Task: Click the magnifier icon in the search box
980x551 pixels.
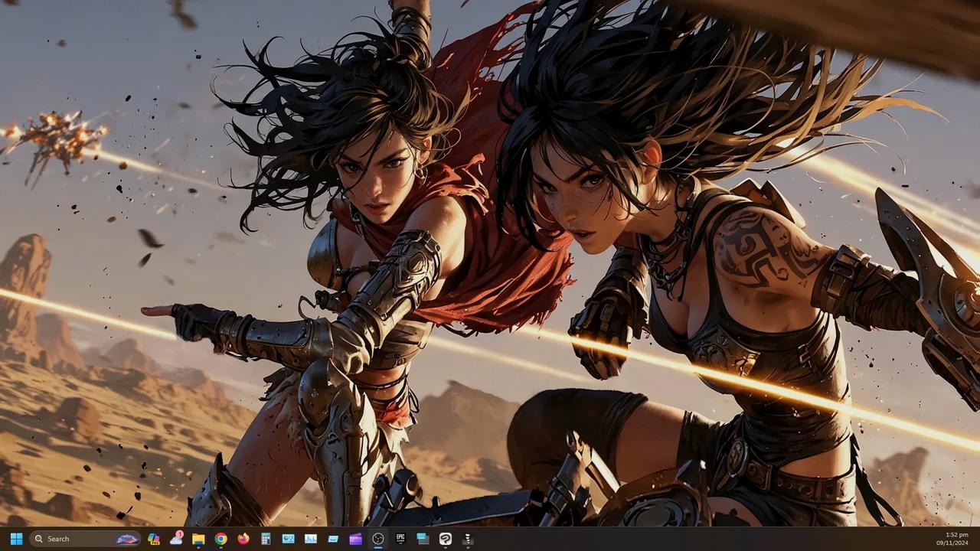Action: coord(38,539)
